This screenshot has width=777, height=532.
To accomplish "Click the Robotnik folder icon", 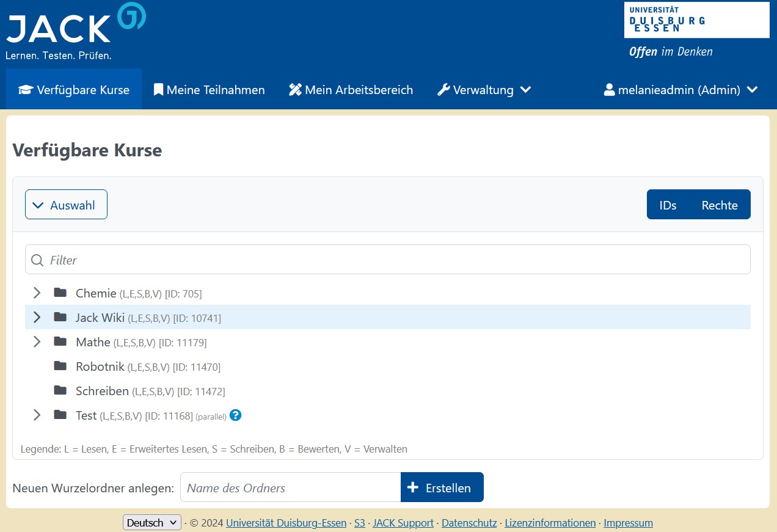I will pos(60,366).
